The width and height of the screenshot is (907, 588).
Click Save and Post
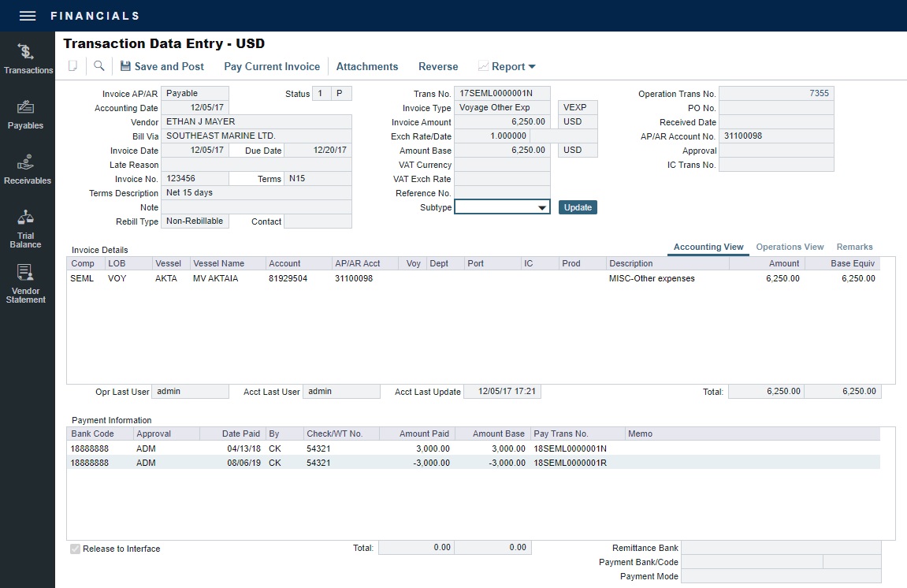pos(162,66)
